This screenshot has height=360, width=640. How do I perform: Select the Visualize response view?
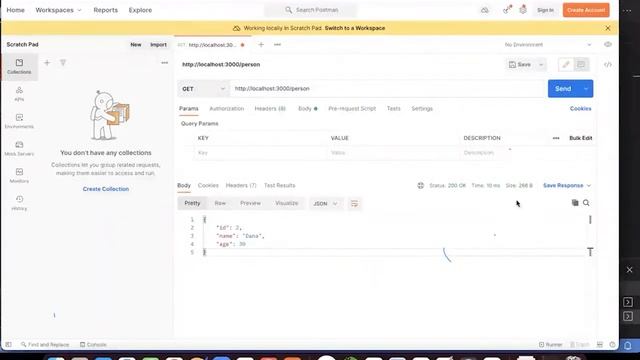point(287,203)
